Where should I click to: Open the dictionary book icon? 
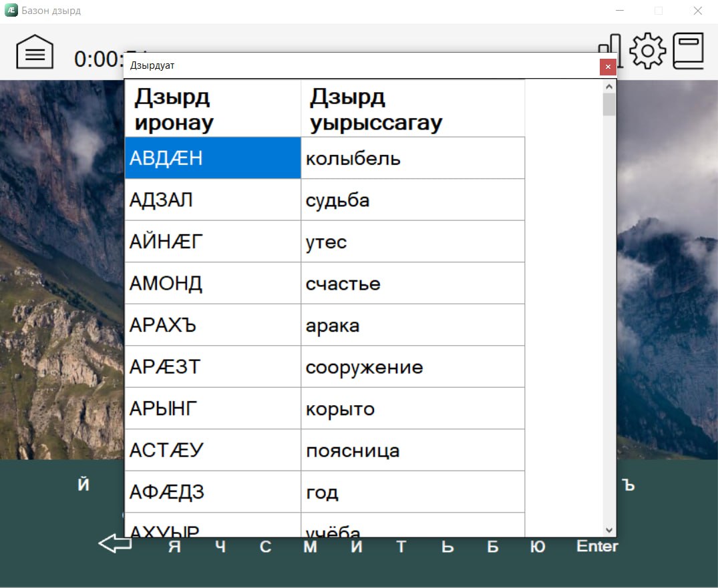[x=688, y=51]
